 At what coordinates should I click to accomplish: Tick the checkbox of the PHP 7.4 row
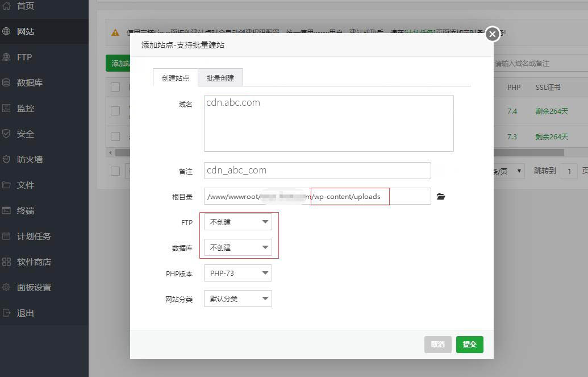click(115, 111)
